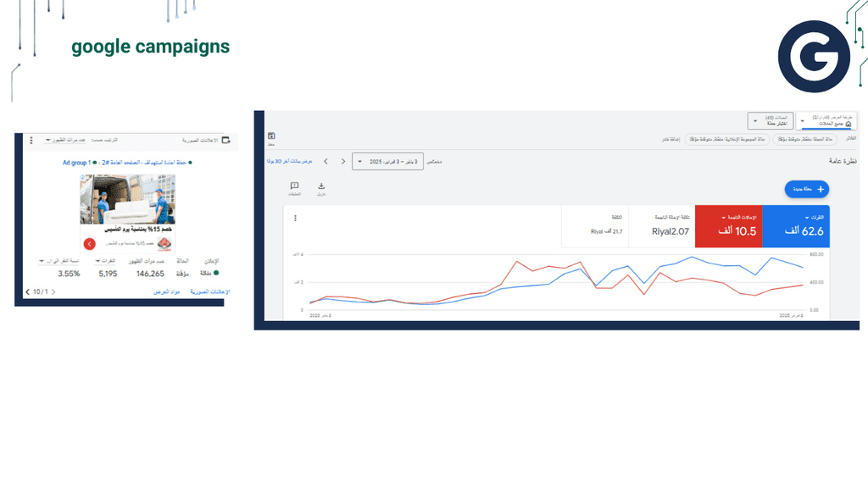Open the Ad group 1 link
The image size is (868, 488).
point(76,163)
